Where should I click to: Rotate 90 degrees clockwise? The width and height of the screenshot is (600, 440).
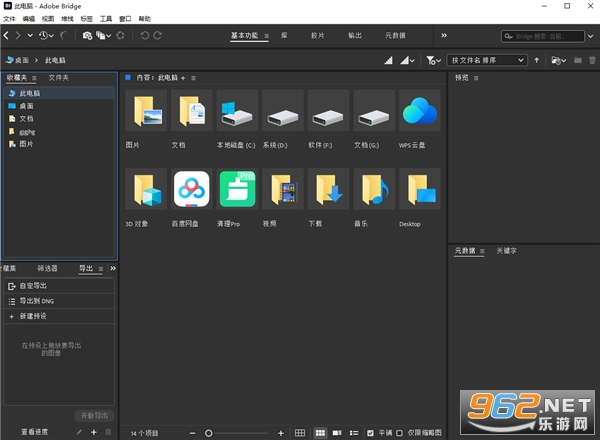(157, 36)
